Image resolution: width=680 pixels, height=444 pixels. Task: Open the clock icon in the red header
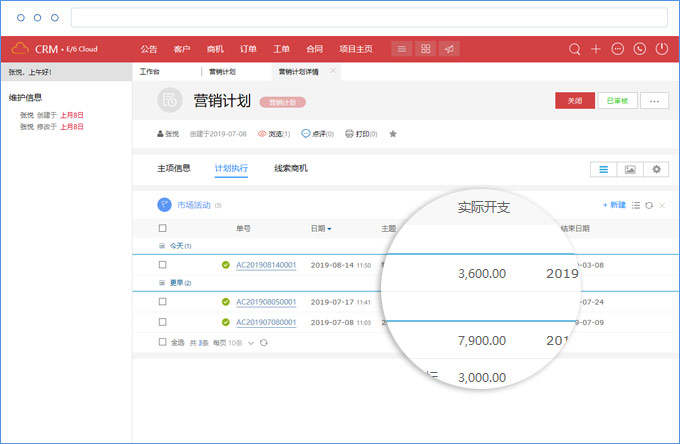pos(639,48)
